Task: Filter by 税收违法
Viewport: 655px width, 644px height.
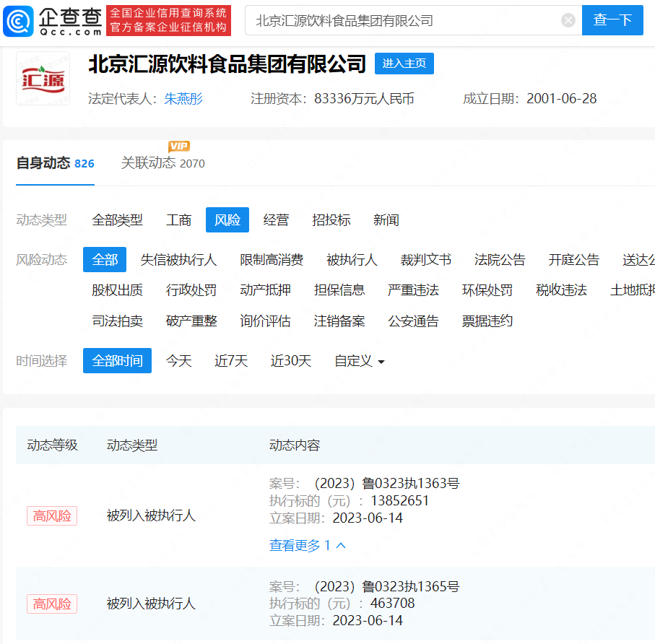Action: coord(561,290)
